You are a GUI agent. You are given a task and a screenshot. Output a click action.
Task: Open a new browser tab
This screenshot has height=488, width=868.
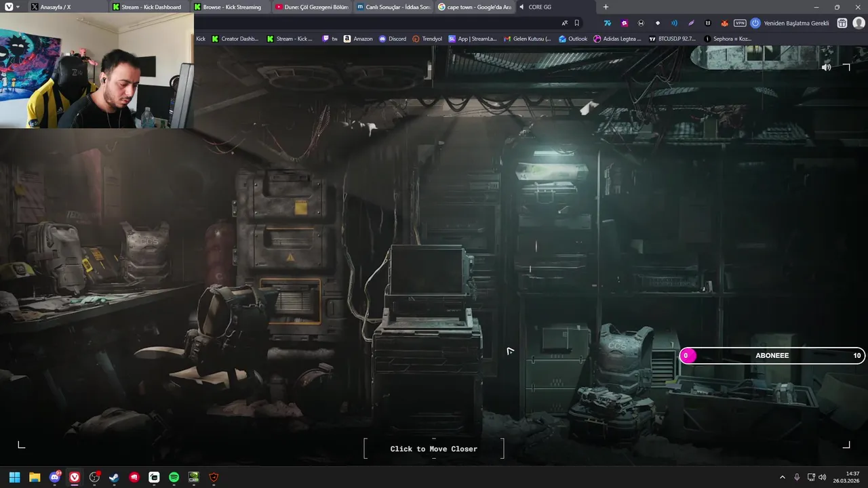[x=606, y=7]
